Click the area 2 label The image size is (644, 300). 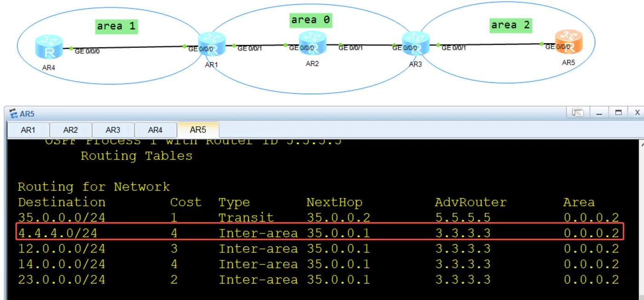pyautogui.click(x=511, y=25)
